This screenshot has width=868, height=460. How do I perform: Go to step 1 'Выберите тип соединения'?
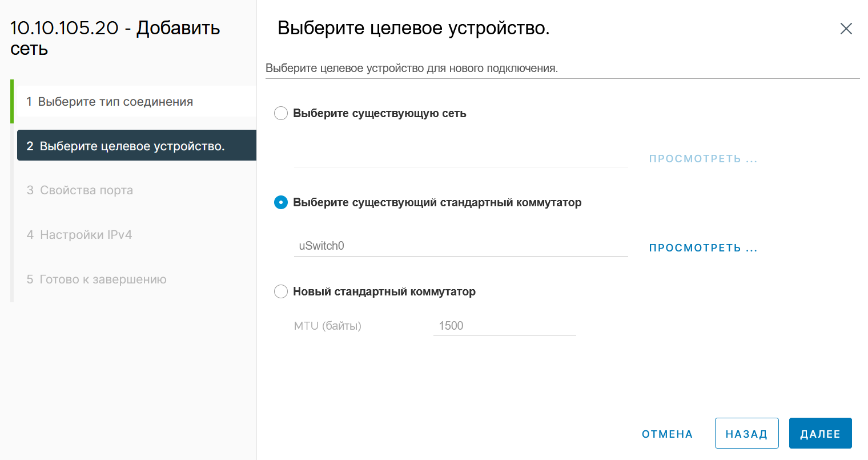pyautogui.click(x=136, y=102)
